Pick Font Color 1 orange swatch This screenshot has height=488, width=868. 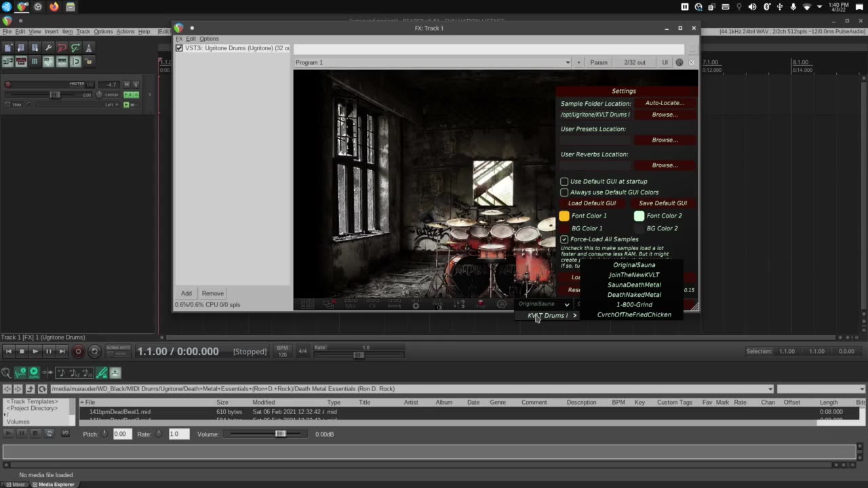(564, 216)
